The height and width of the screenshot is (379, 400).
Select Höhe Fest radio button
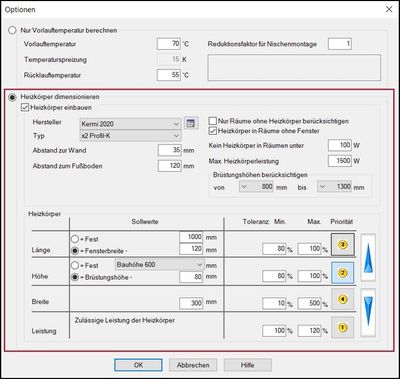click(x=75, y=265)
